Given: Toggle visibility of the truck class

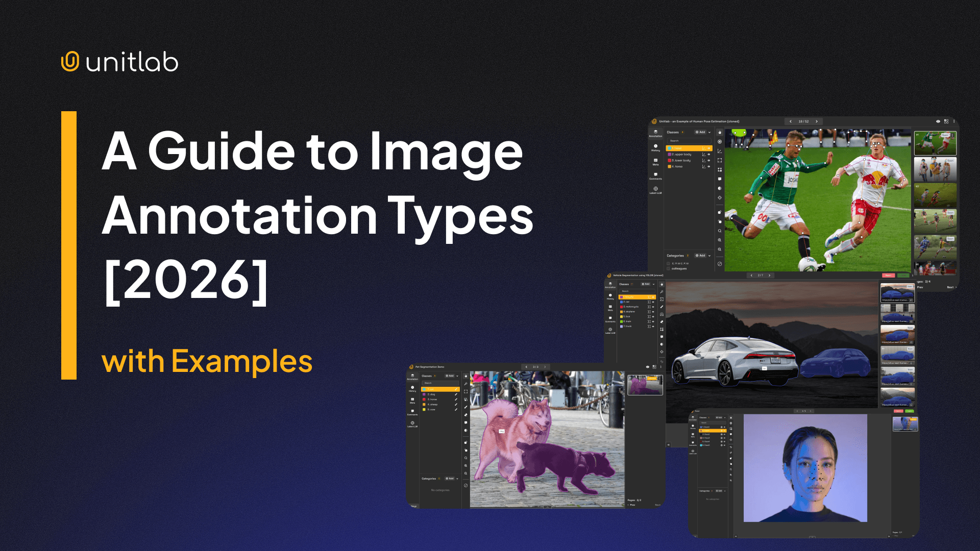Looking at the screenshot, I should 653,326.
